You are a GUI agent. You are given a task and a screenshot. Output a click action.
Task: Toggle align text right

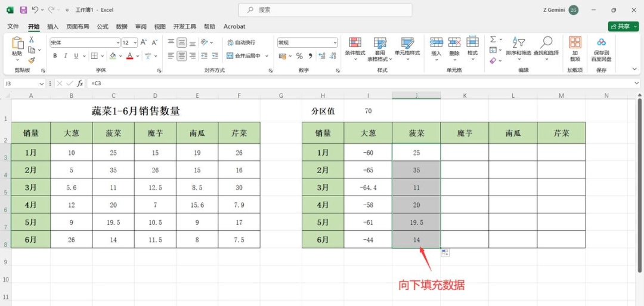192,56
